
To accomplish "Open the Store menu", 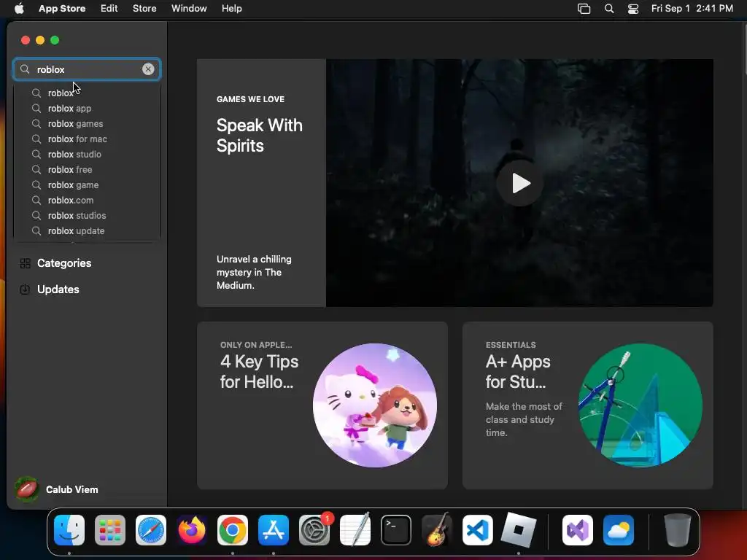I will (144, 9).
